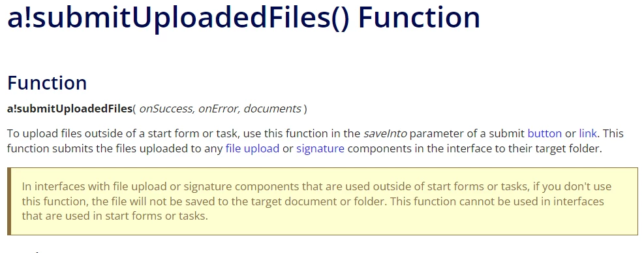Click the italic saveInto word in the description
Screen dimensions: 644x253
[x=385, y=133]
